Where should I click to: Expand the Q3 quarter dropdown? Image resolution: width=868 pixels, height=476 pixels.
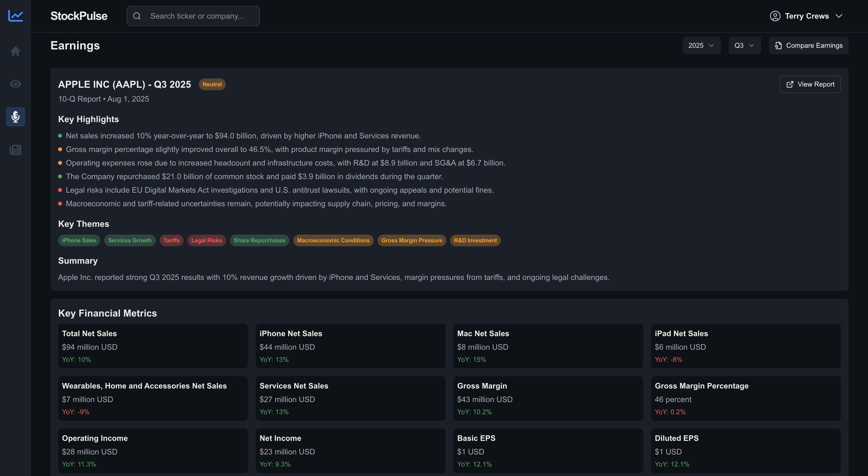744,46
